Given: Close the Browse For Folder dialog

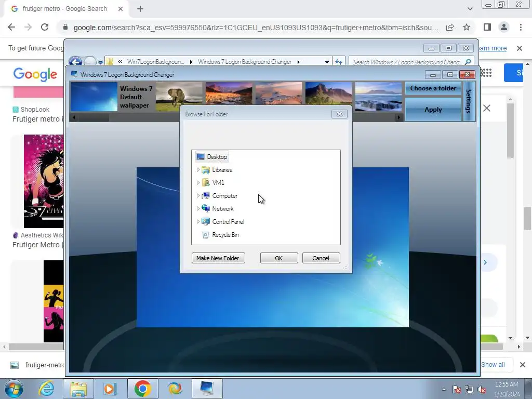Looking at the screenshot, I should click(339, 114).
